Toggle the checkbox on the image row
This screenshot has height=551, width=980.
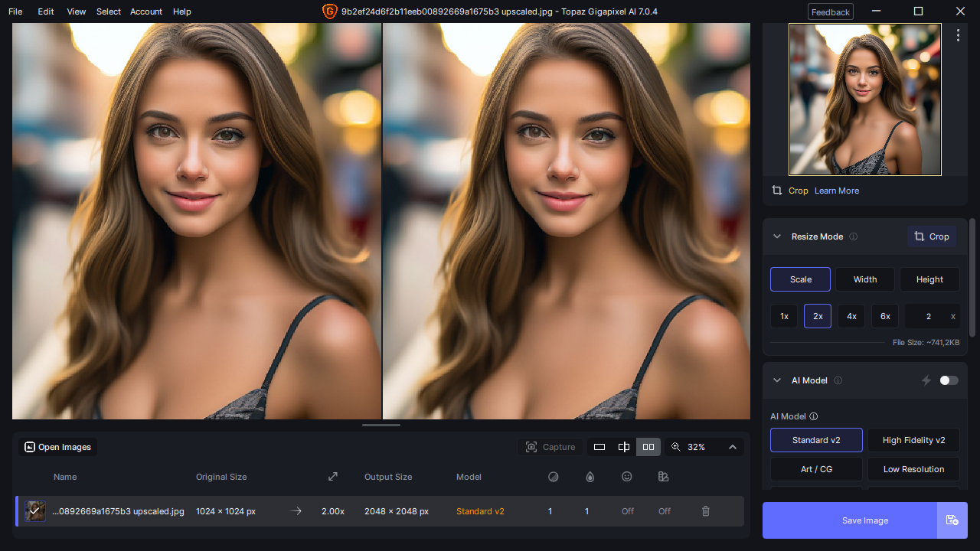34,511
